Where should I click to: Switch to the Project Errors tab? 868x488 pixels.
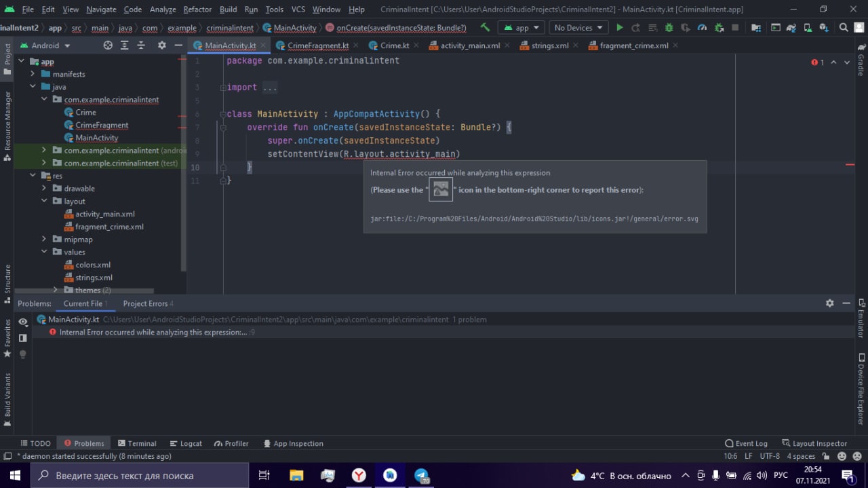point(148,303)
